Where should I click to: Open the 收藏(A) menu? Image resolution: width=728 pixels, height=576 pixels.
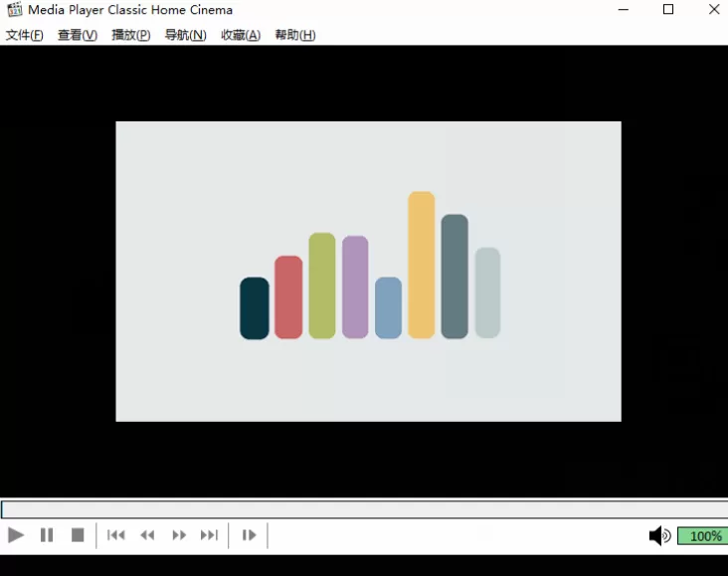pos(240,35)
